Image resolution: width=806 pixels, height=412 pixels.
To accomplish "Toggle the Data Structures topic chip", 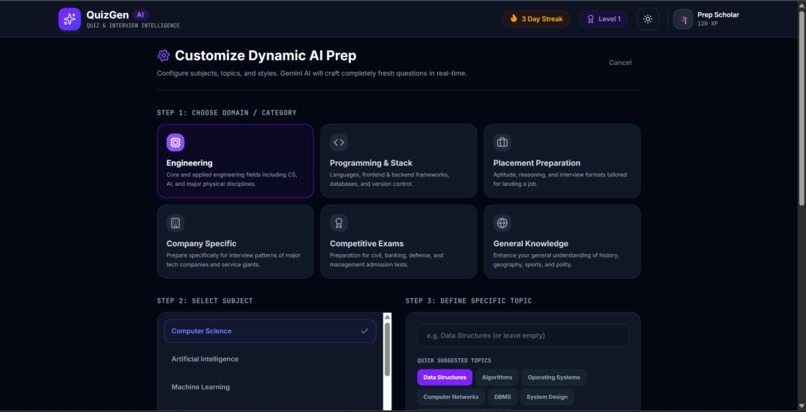I will (445, 377).
